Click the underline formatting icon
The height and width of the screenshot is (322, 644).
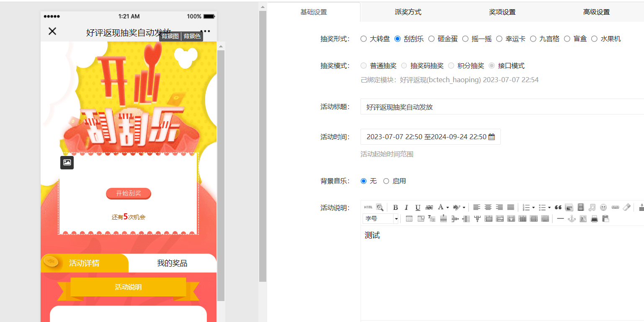pyautogui.click(x=417, y=208)
